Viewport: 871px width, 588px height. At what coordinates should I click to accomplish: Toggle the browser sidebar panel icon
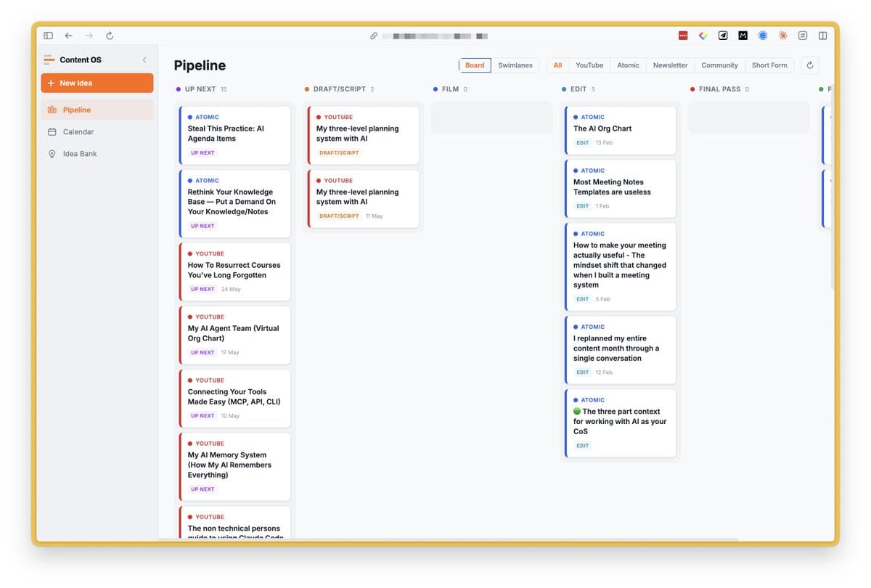tap(48, 36)
